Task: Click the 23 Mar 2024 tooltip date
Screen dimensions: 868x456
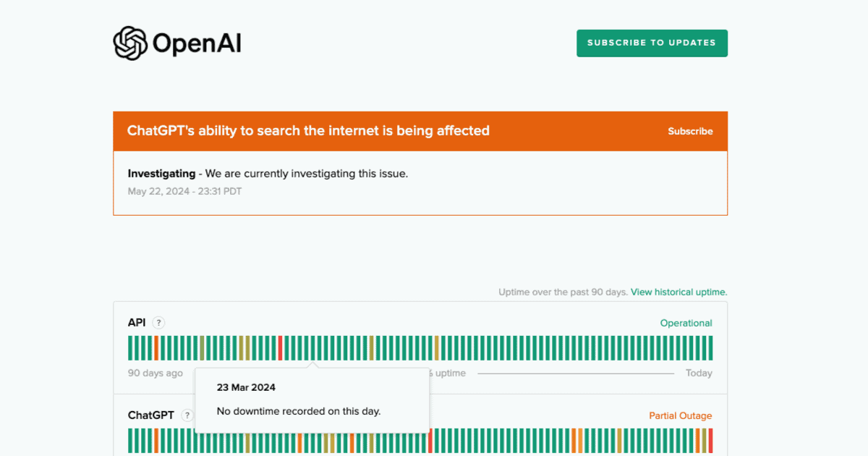Action: [246, 388]
